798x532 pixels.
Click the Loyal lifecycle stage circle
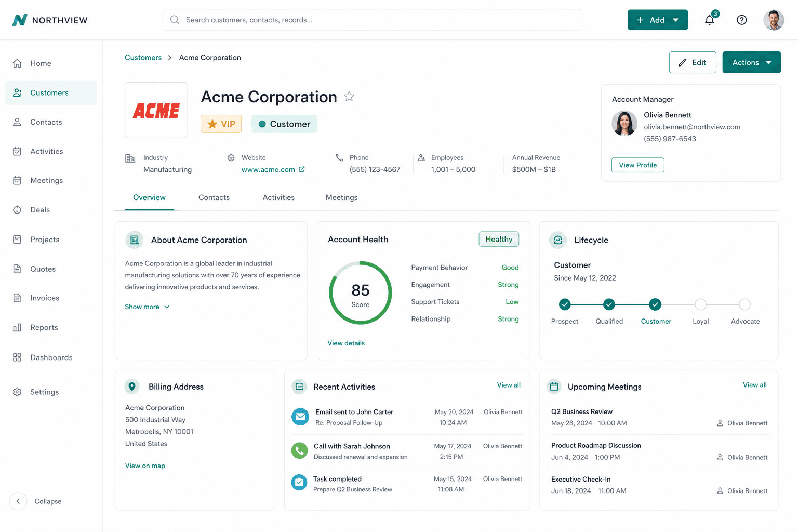(700, 304)
